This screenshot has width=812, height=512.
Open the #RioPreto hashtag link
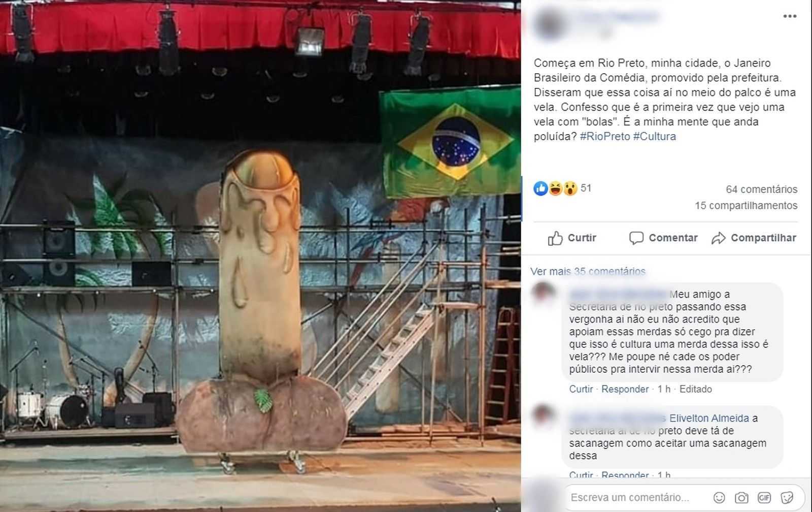pyautogui.click(x=605, y=136)
